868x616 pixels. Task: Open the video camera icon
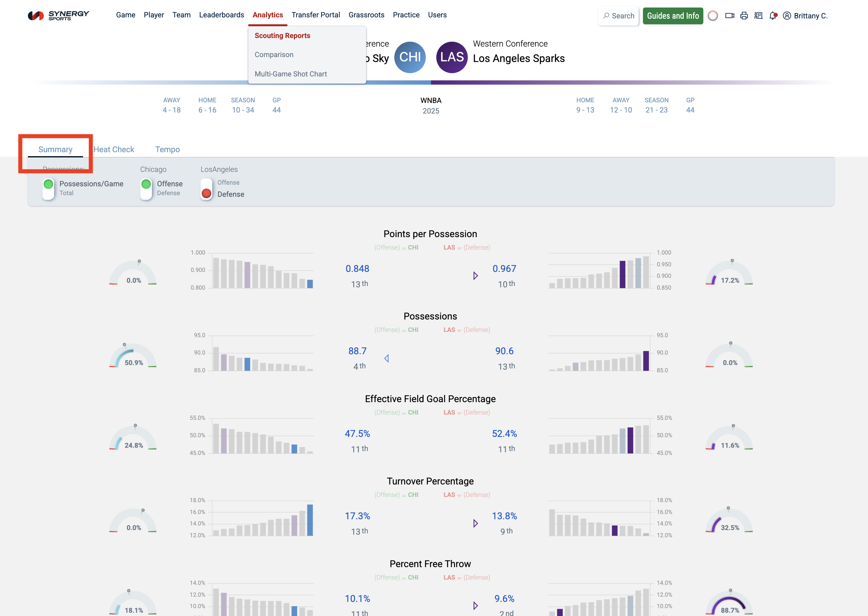coord(729,15)
